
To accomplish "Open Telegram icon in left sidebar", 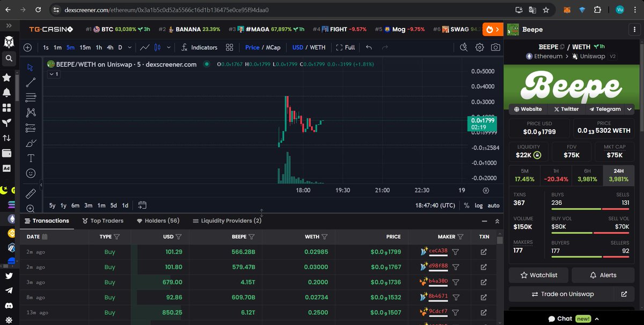I will tap(9, 290).
